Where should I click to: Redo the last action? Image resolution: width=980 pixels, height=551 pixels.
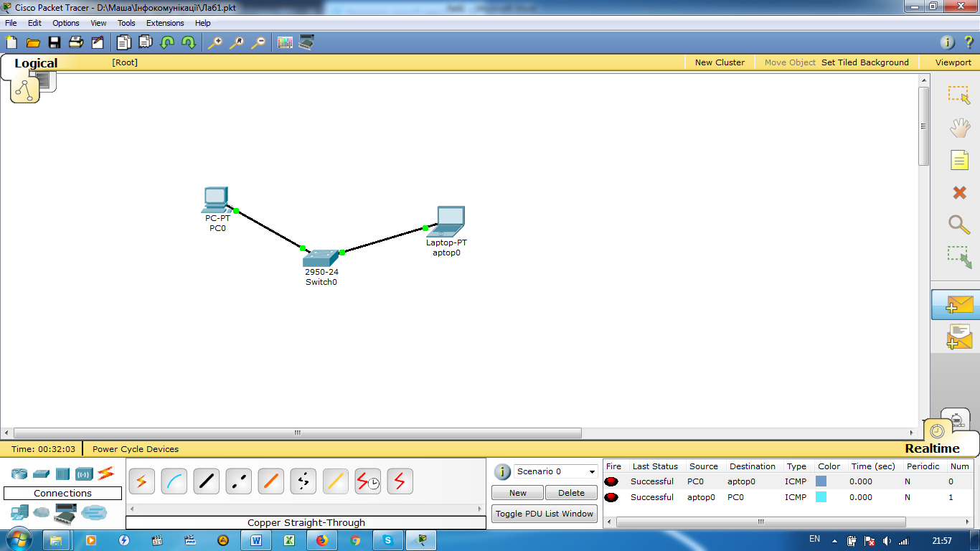click(x=189, y=42)
